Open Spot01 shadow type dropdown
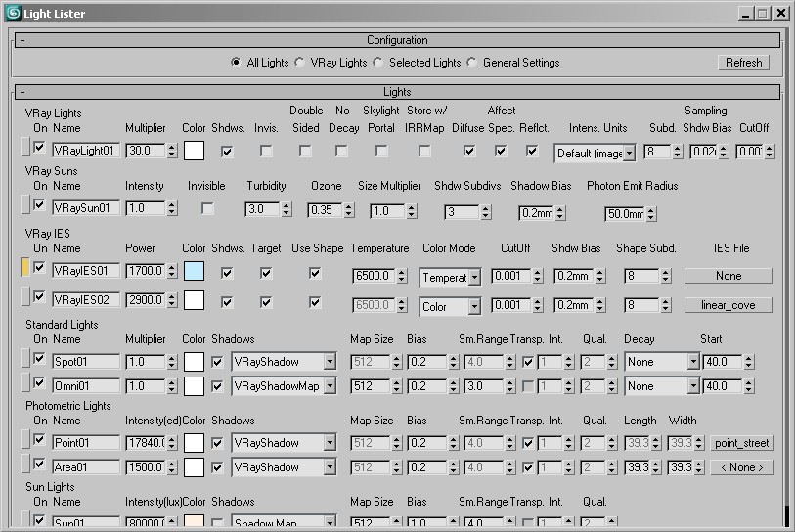This screenshot has height=532, width=795. 284,362
